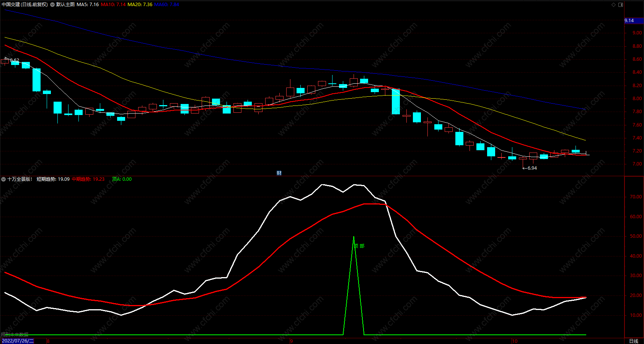Click the month 9 marker on time axis
Screen dimensions: 644x344
pos(292,341)
